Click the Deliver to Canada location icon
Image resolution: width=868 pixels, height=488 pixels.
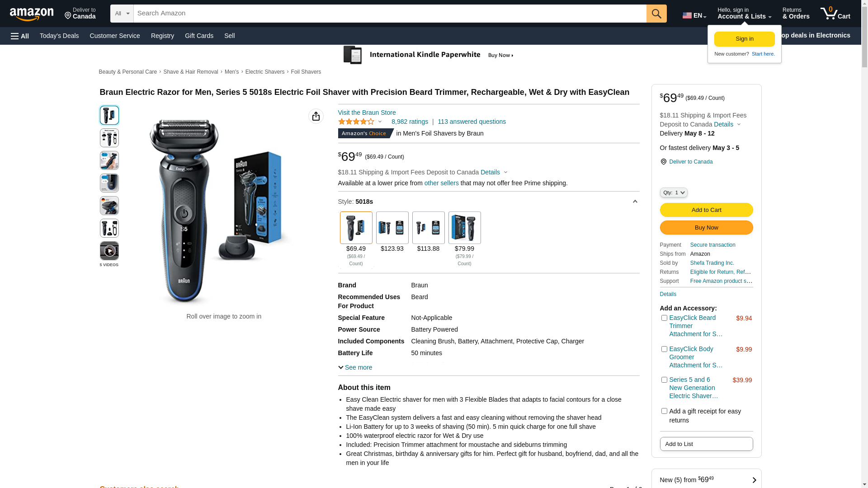663,162
